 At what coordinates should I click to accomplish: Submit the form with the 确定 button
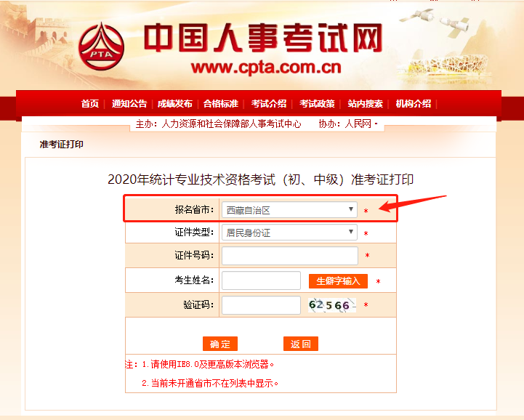[x=220, y=344]
